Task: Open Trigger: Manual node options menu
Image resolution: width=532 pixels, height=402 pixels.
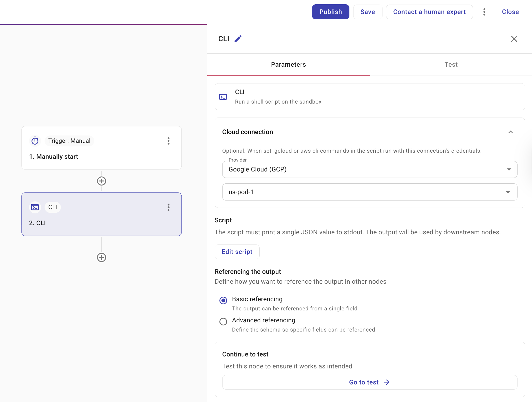Action: [168, 141]
